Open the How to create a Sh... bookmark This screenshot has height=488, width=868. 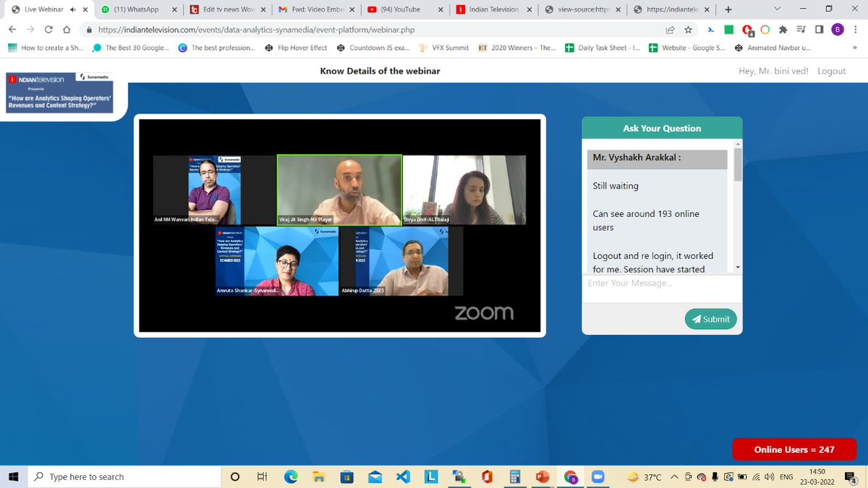46,48
